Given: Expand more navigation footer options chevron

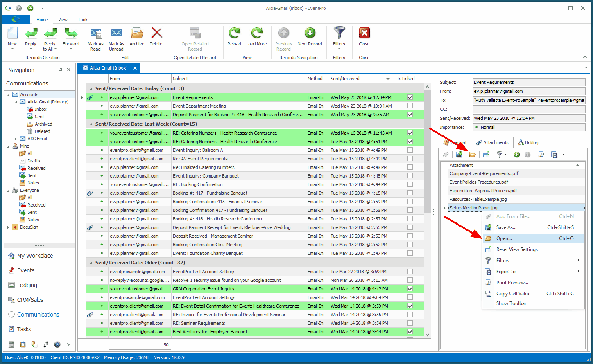Looking at the screenshot, I should pyautogui.click(x=68, y=344).
